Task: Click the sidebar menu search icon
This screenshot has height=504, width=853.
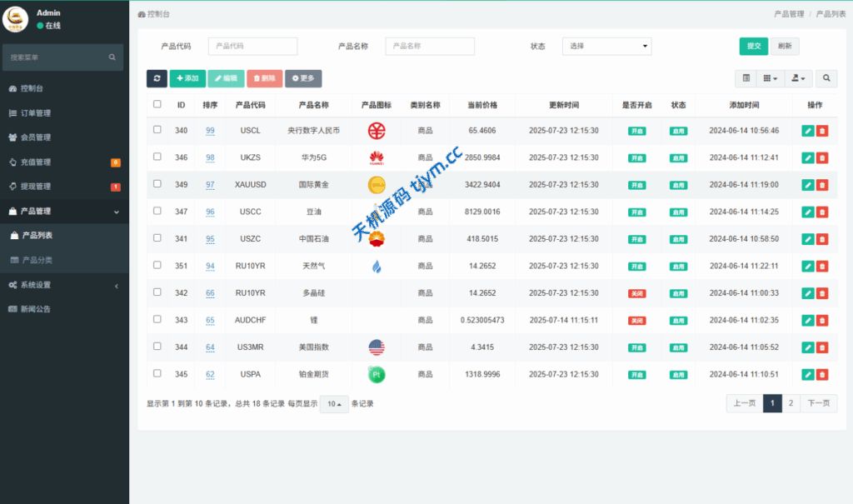Action: pyautogui.click(x=112, y=57)
